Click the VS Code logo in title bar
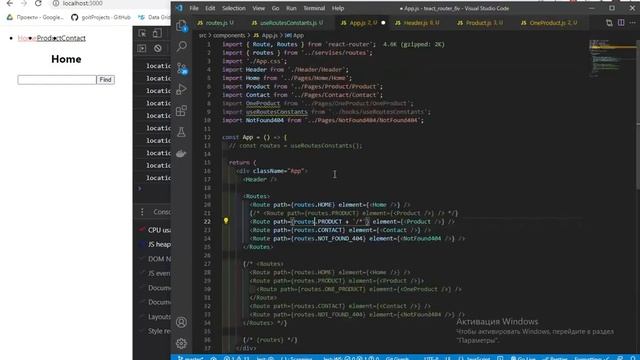This screenshot has height=360, width=640. 179,8
